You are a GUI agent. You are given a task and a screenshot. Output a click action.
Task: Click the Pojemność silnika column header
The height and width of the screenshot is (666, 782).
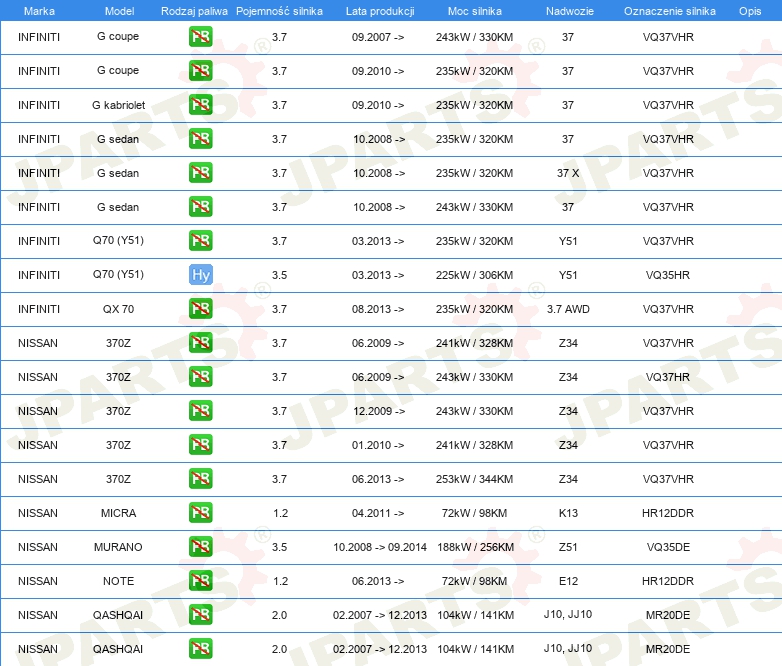tap(279, 11)
